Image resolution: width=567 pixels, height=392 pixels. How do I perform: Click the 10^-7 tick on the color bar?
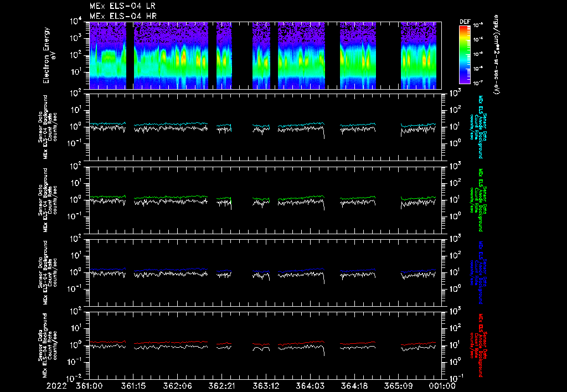(478, 83)
